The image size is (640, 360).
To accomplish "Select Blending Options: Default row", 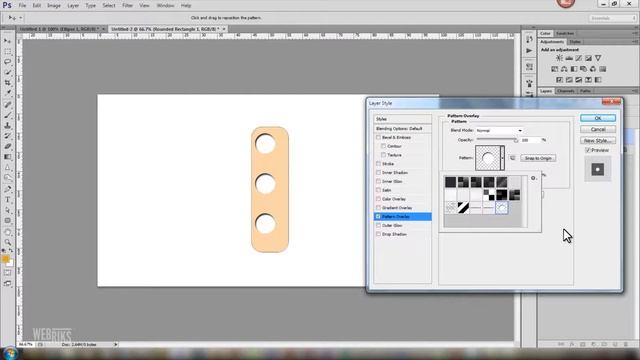I will [402, 129].
